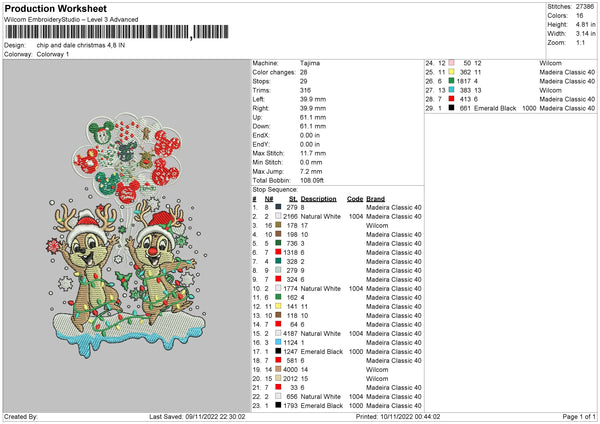Select 'Wilcom EmbroideryStudio – Level 3 Advanced' text
The height and width of the screenshot is (424, 600).
pos(71,20)
